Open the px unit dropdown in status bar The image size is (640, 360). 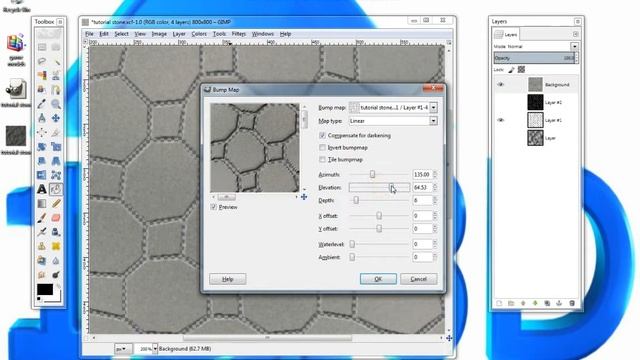tap(122, 349)
